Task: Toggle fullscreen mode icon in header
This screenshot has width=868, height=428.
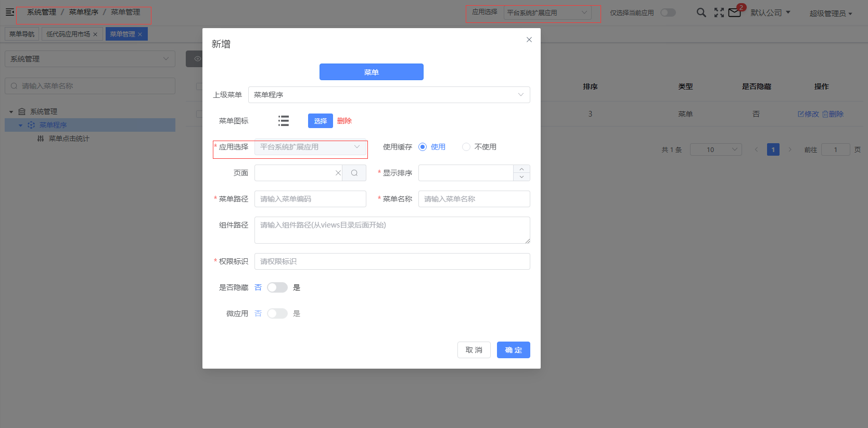Action: (719, 12)
